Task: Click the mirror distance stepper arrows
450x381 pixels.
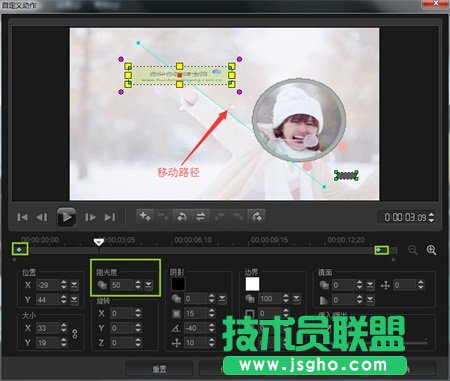Action: (x=421, y=285)
